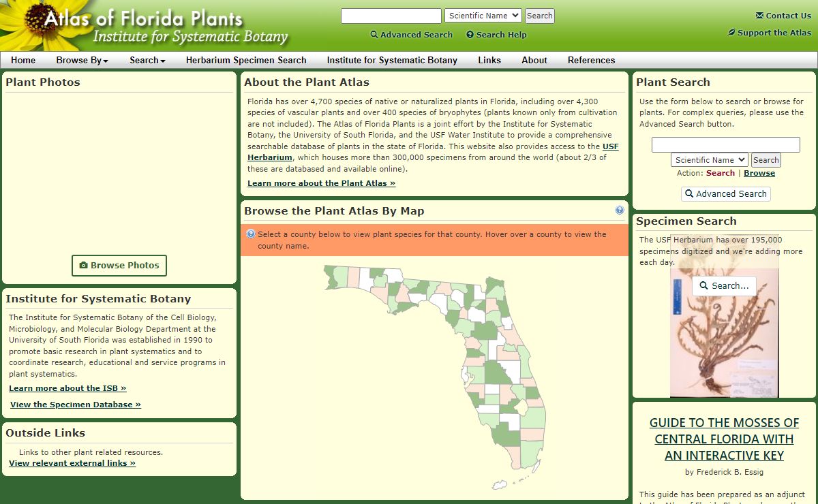Click the 'Plant Photos' panel heading
Screen dimensions: 818x504
[x=43, y=82]
